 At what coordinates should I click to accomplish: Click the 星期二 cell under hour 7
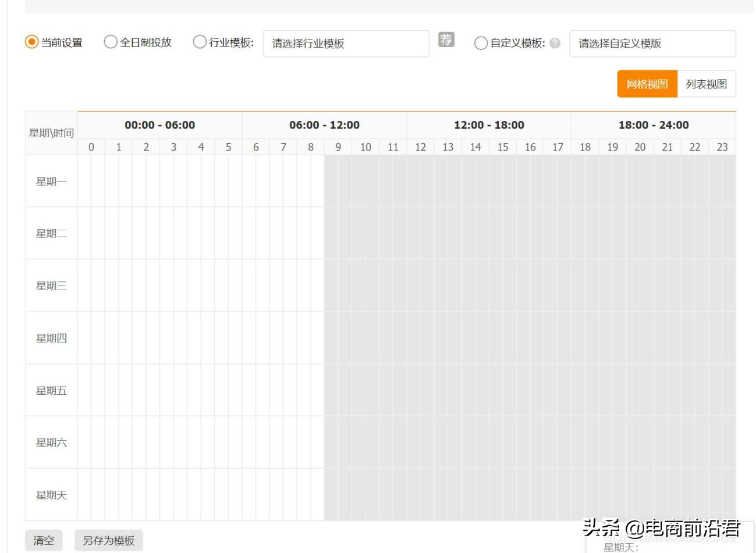click(283, 233)
